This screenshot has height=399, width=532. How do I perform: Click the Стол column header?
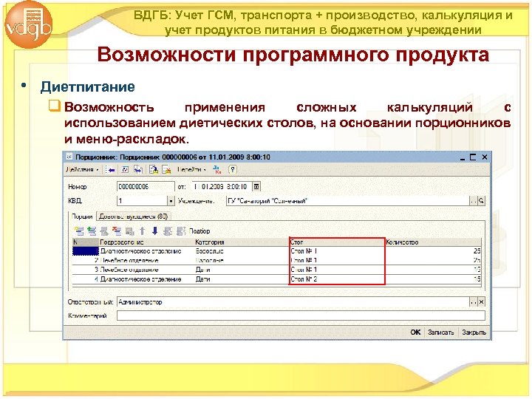pyautogui.click(x=337, y=242)
